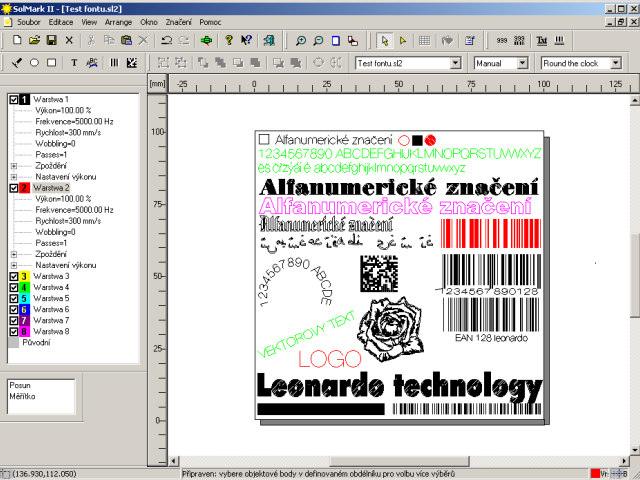Click the horizontal scrollbar thumb under canvas

click(399, 461)
